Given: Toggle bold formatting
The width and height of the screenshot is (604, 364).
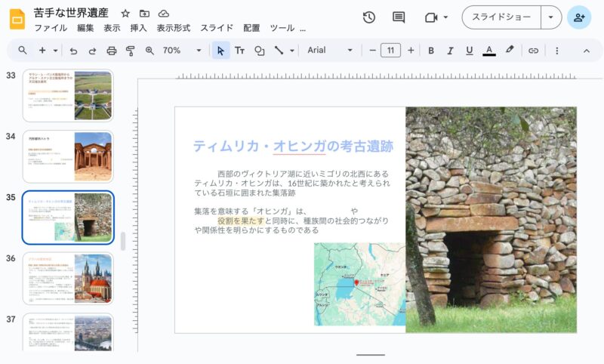Looking at the screenshot, I should click(x=431, y=51).
